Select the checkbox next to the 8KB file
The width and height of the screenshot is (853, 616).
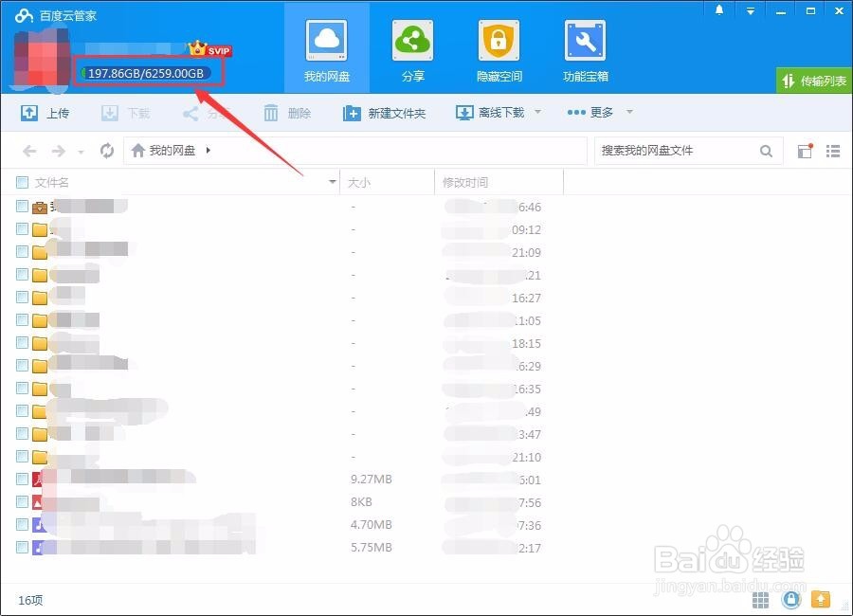[21, 501]
